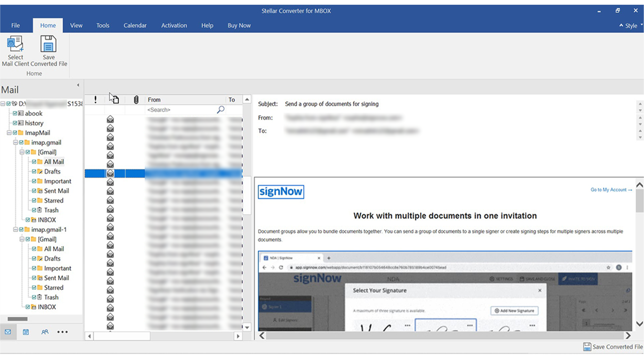This screenshot has height=362, width=644.
Task: Collapse the [Gmail] node under imap.gmail-1
Action: coord(22,239)
